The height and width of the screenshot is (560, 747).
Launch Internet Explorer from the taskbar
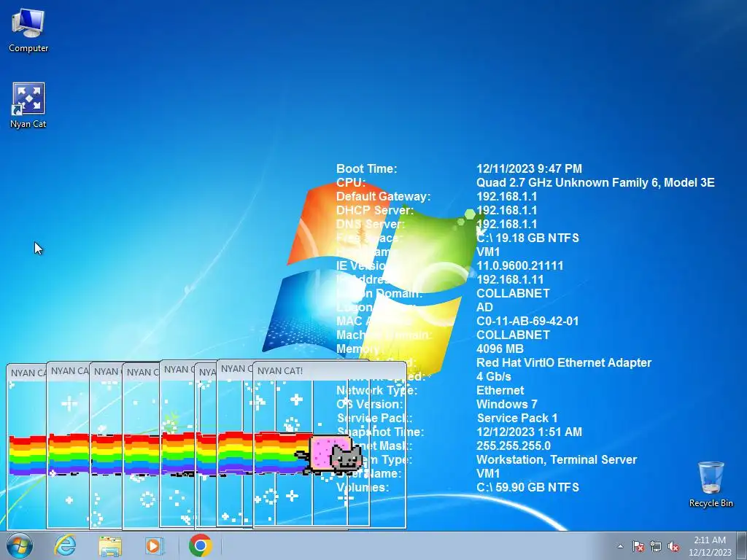[65, 545]
